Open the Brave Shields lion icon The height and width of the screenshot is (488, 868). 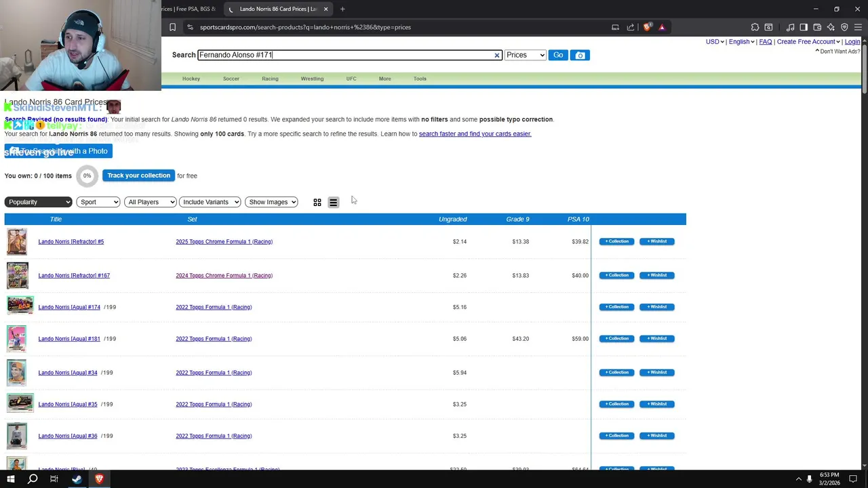[x=647, y=27]
